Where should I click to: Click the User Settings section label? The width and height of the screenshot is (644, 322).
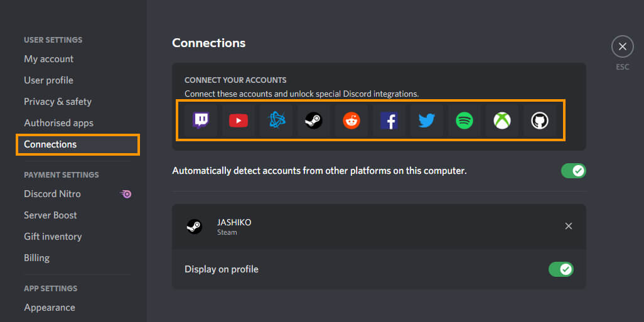pos(53,40)
